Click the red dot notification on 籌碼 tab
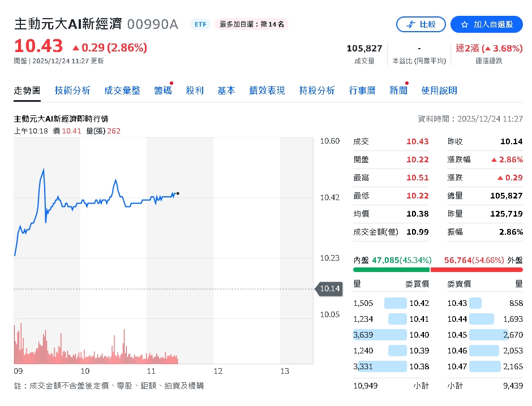The image size is (532, 406). tap(171, 83)
